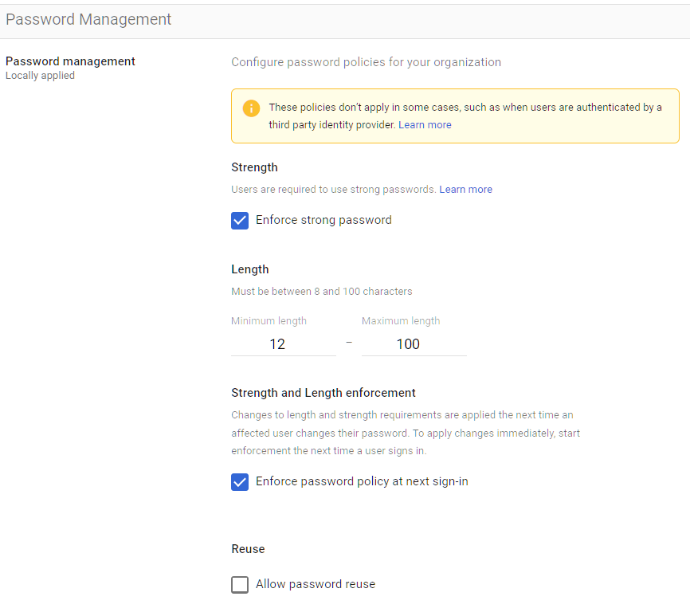Viewport: 690px width, 616px height.
Task: Click the value 12 to edit minimum length
Action: pyautogui.click(x=276, y=343)
